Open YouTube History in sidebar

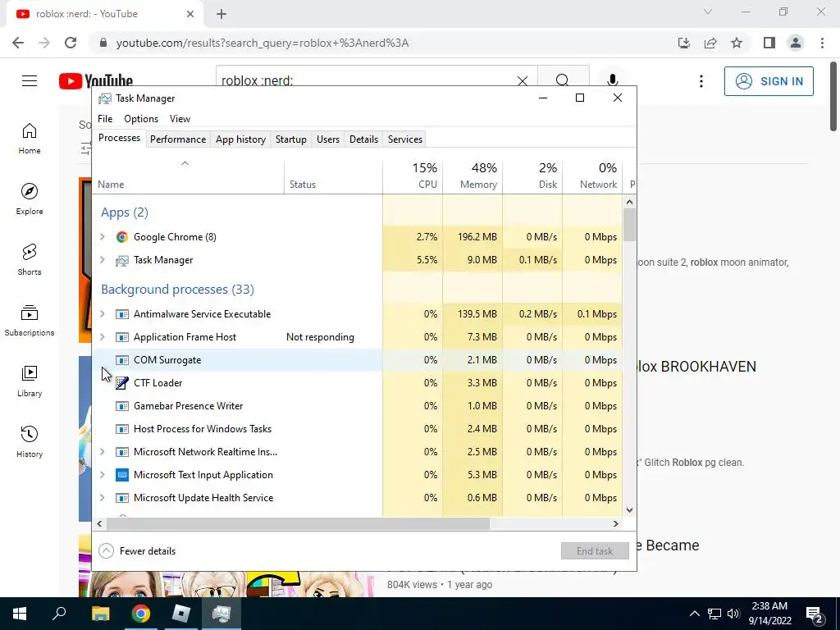30,441
